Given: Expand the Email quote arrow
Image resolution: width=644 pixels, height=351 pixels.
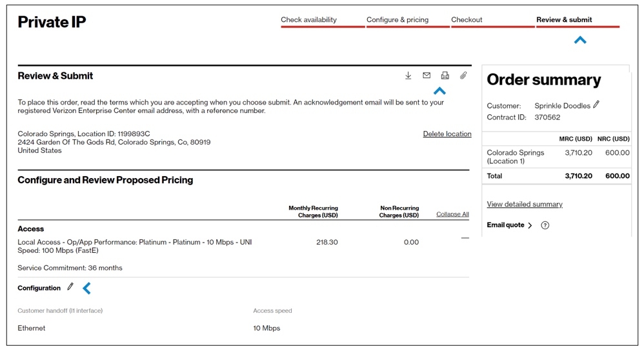Looking at the screenshot, I should (530, 225).
